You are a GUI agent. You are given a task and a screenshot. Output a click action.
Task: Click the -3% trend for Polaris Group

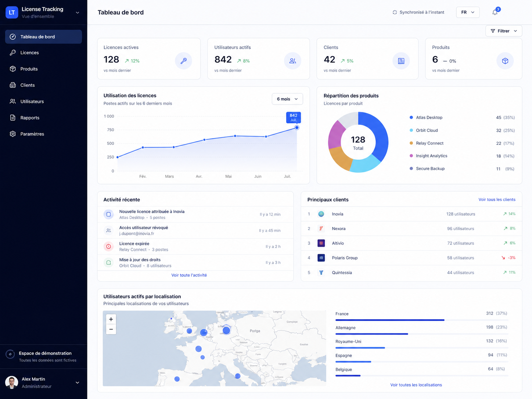508,258
